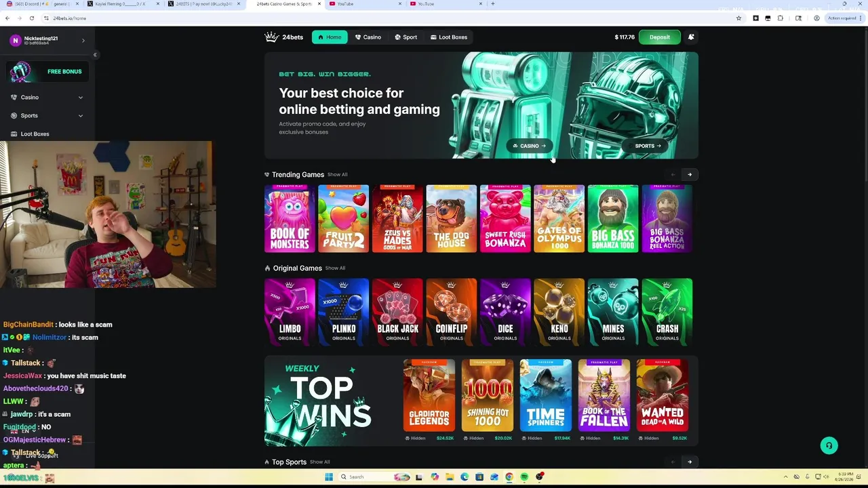Select the Sport top nav tab
The height and width of the screenshot is (488, 868).
[406, 37]
